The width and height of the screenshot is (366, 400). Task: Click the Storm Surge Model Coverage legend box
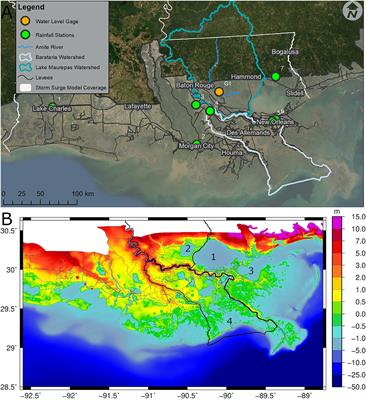coord(25,87)
